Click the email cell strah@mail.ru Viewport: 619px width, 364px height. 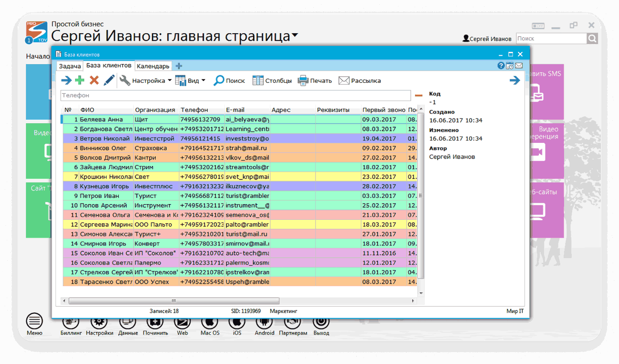(x=247, y=148)
